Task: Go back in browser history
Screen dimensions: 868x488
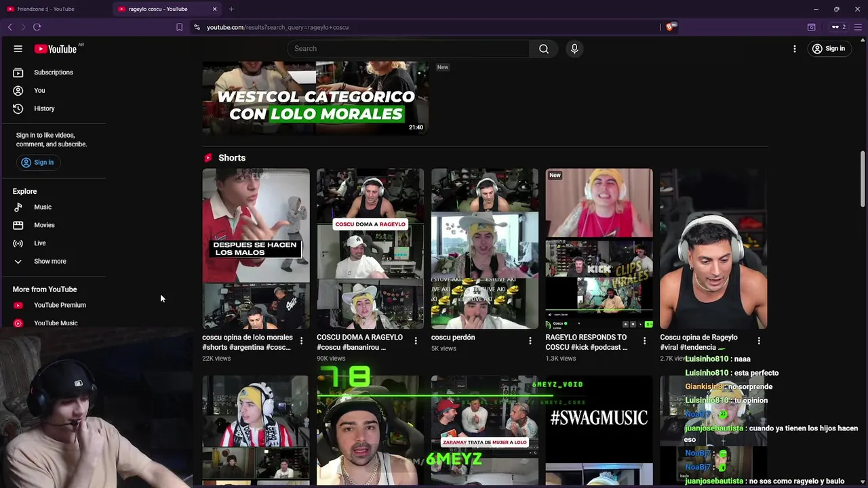Action: point(9,27)
